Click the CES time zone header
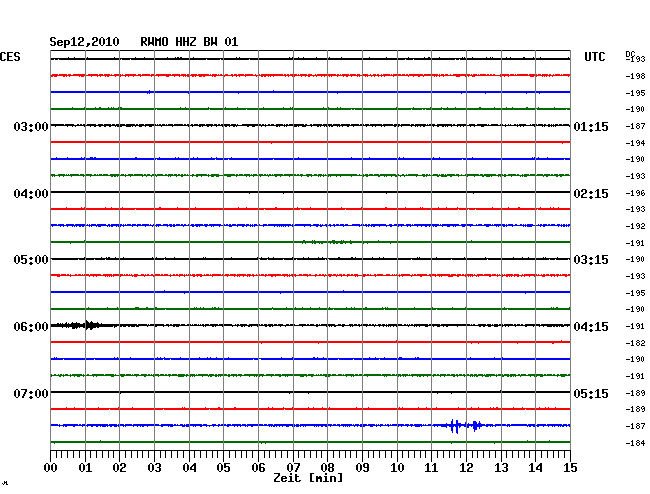This screenshot has width=650, height=494. coord(10,57)
